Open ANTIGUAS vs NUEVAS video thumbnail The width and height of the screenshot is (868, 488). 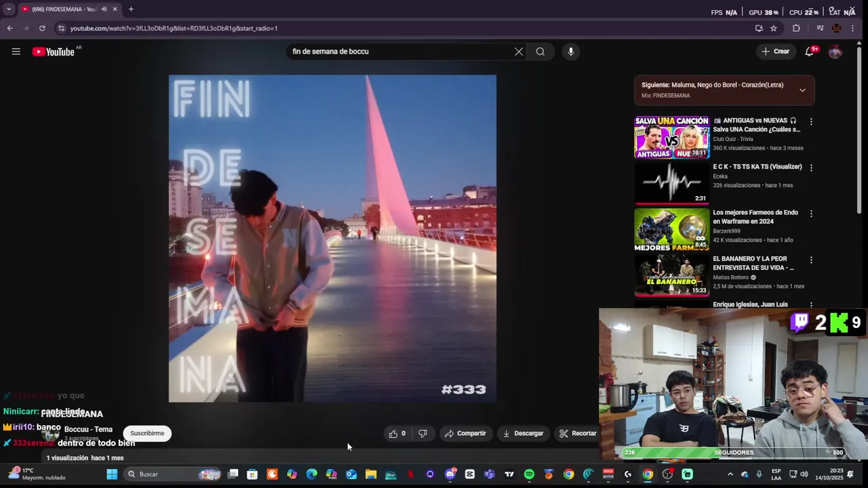(671, 137)
